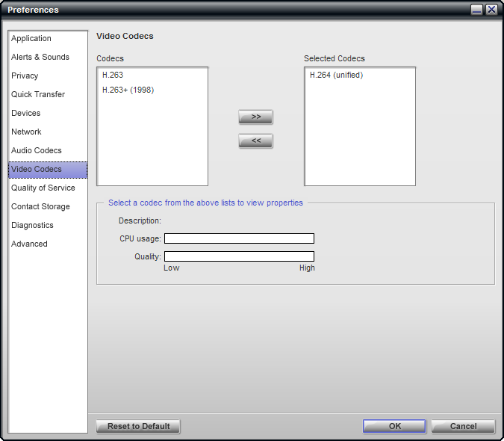Move codec to selected with >> button
504x441 pixels.
coord(255,117)
